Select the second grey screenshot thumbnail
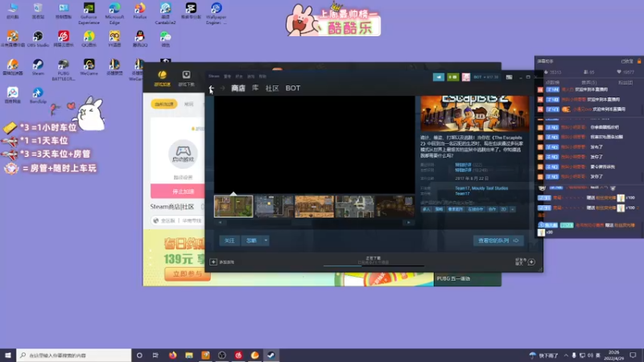Image resolution: width=644 pixels, height=362 pixels. tap(274, 207)
